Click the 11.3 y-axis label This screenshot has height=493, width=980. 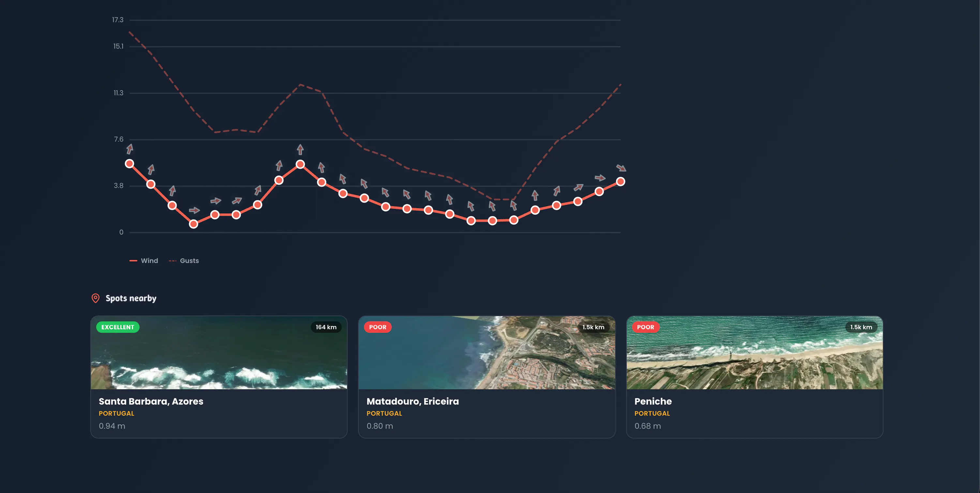point(118,93)
